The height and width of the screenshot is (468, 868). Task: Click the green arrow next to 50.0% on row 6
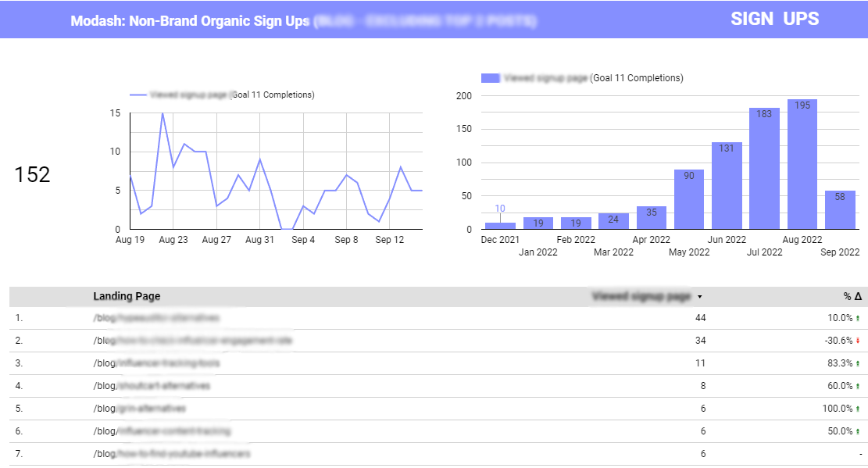[x=857, y=430]
